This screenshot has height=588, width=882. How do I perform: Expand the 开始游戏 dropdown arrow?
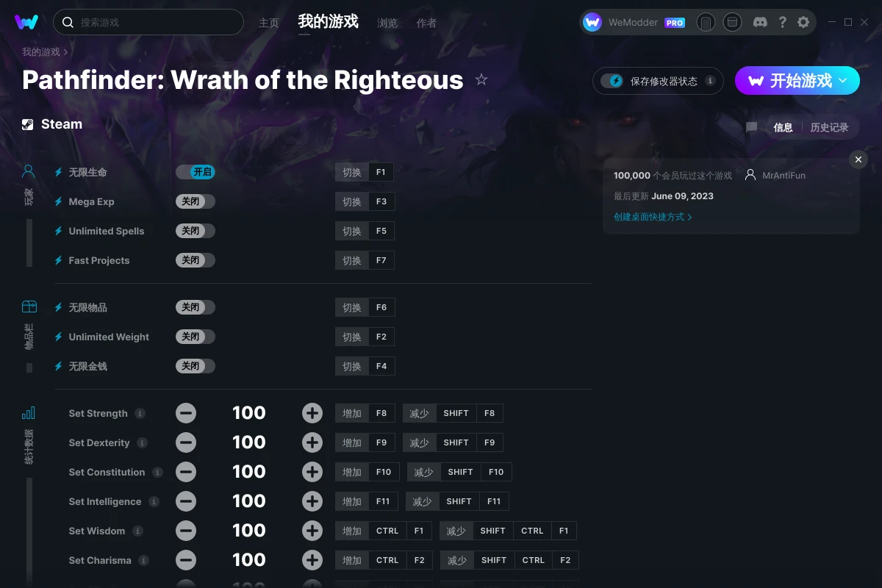click(x=843, y=81)
